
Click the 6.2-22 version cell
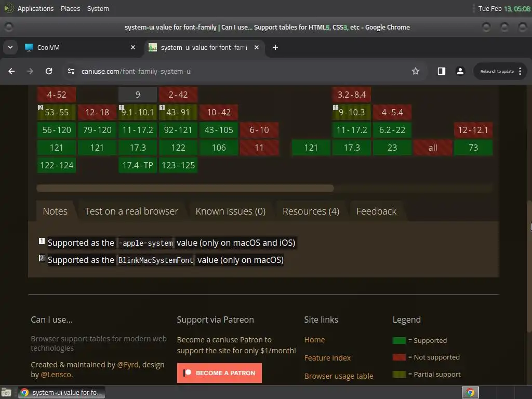click(392, 130)
